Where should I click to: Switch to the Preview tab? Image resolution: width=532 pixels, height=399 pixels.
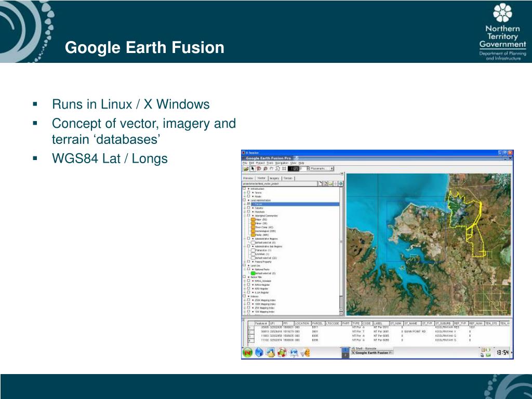coord(248,178)
